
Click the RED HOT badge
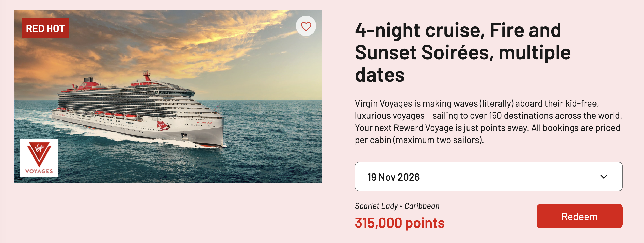pos(45,28)
